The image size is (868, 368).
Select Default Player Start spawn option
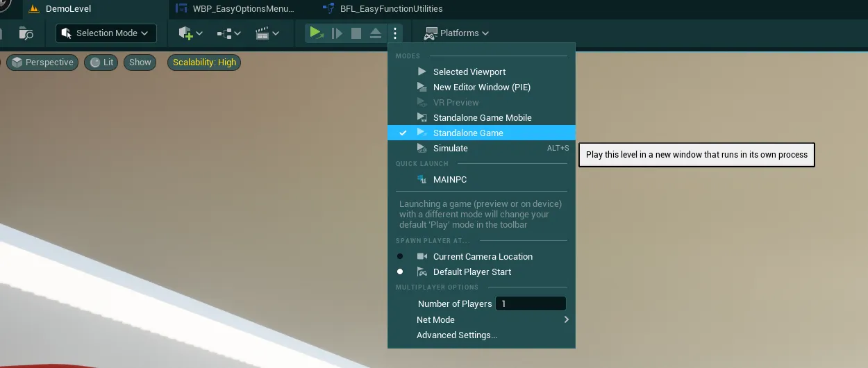tap(481, 271)
